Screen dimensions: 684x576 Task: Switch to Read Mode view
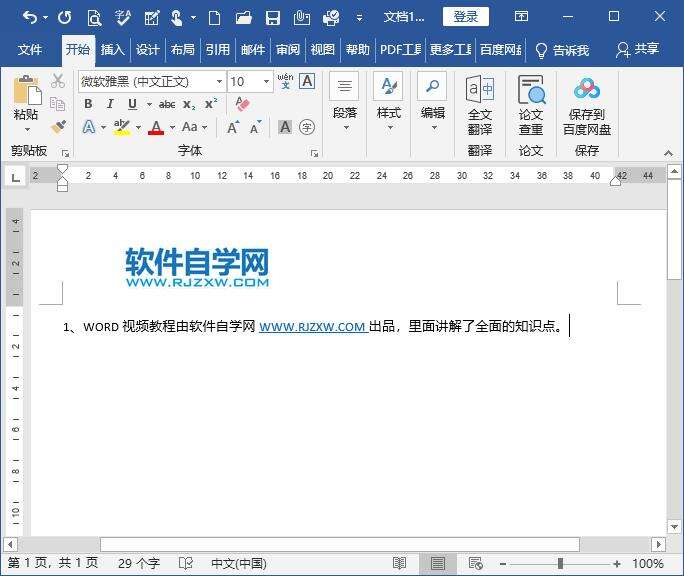tap(400, 563)
